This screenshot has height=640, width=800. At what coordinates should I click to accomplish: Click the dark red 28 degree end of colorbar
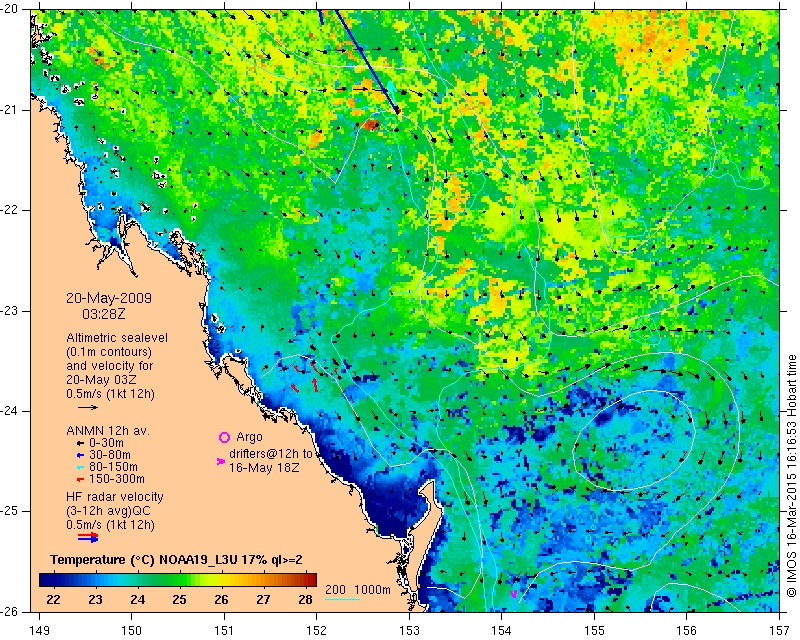tap(312, 580)
